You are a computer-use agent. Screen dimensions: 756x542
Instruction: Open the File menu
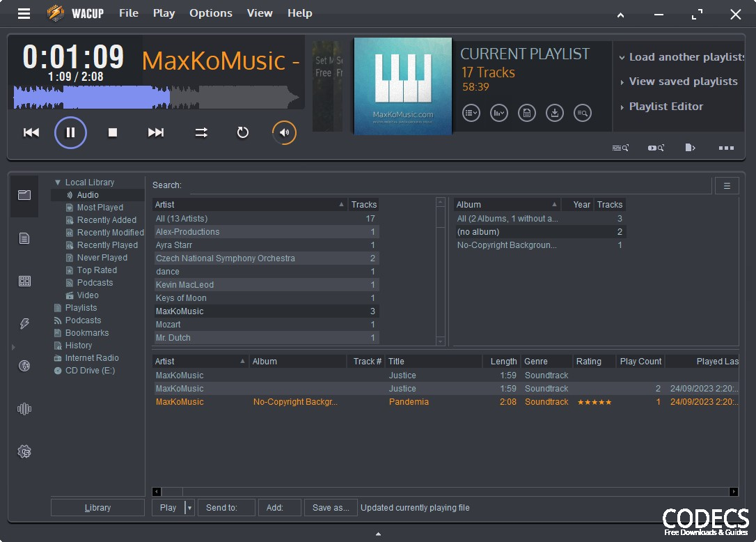[x=129, y=13]
